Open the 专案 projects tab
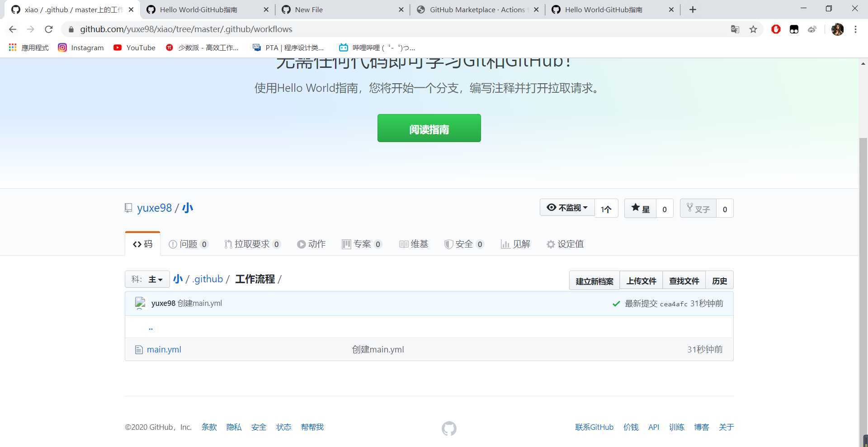The image size is (868, 447). tap(362, 244)
